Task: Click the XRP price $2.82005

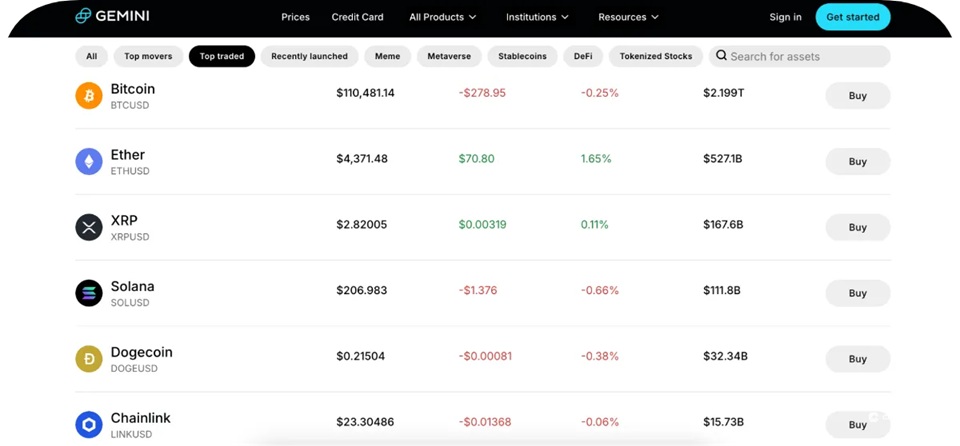Action: pyautogui.click(x=361, y=225)
